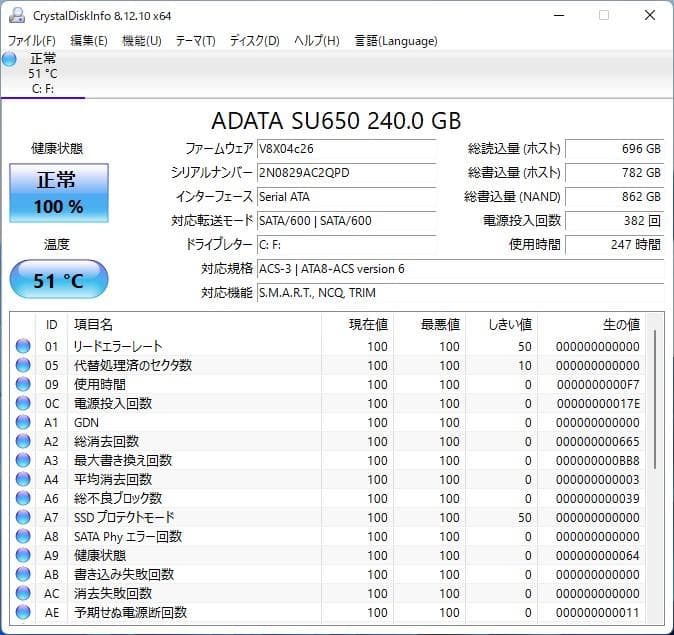This screenshot has width=674, height=635.
Task: Click the status orb for row 05 代替処理済のセクタ数
Action: (23, 365)
